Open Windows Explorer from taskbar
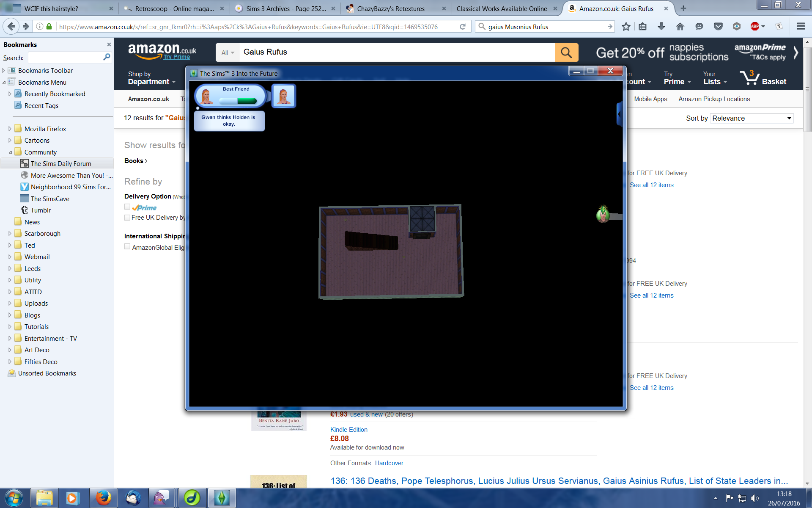This screenshot has height=508, width=812. click(44, 498)
